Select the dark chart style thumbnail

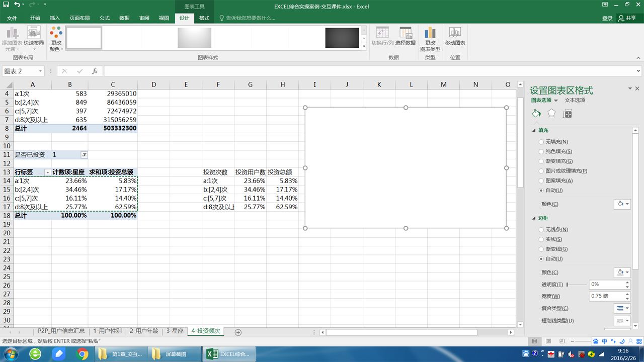[342, 38]
